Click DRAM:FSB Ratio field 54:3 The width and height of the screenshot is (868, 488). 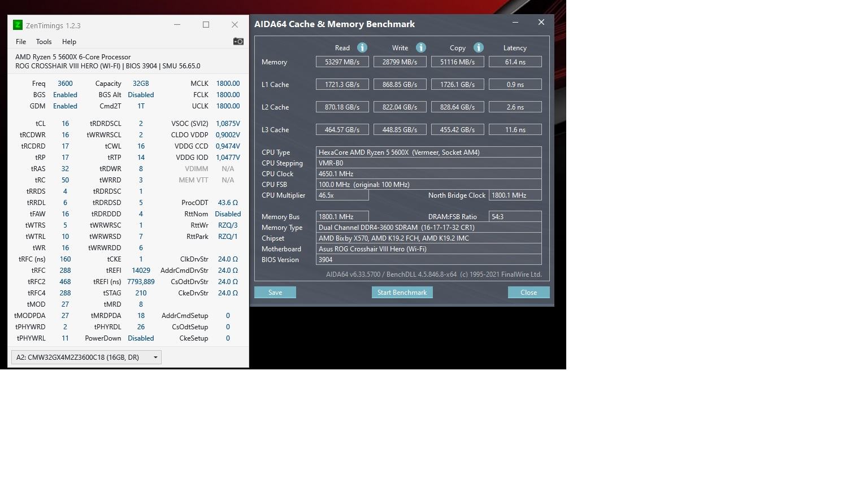(515, 216)
